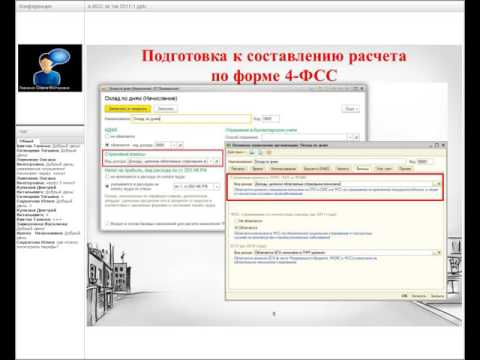This screenshot has height=360, width=480.
Task: Open the 4-ФСС за 1кв 2017 tab
Action: [x=117, y=6]
